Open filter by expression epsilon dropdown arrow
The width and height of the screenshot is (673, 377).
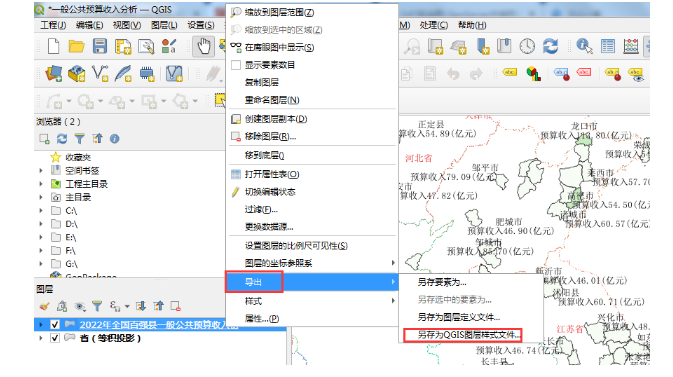pyautogui.click(x=127, y=307)
